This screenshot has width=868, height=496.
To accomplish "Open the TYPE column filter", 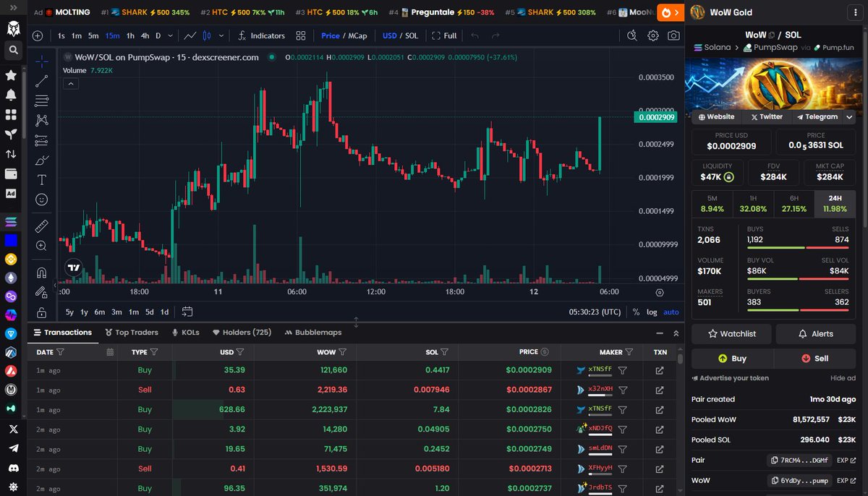I will 154,352.
